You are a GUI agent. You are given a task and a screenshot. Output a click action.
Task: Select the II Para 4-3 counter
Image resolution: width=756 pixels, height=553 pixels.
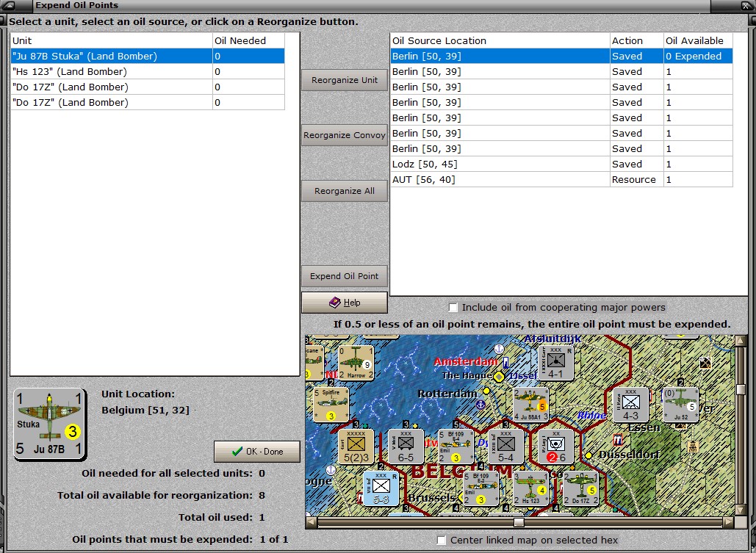(630, 405)
